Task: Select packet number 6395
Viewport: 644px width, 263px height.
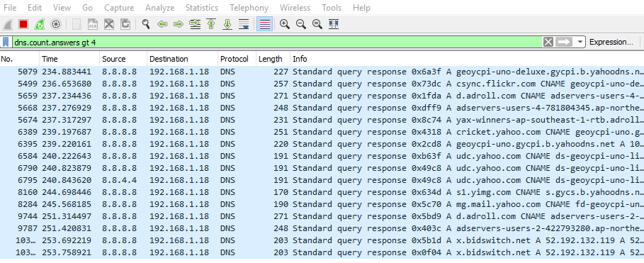Action: 322,144
